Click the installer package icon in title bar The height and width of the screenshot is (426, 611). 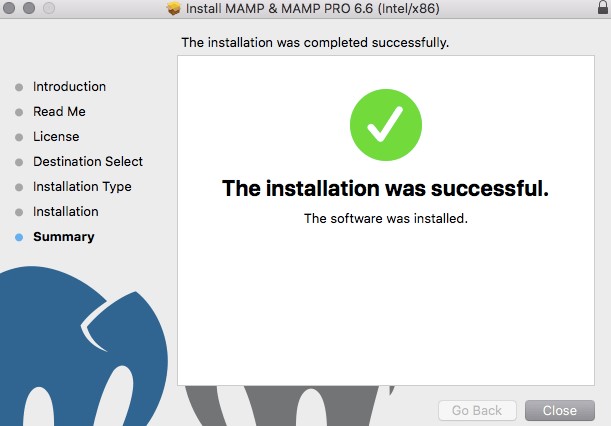(x=173, y=8)
